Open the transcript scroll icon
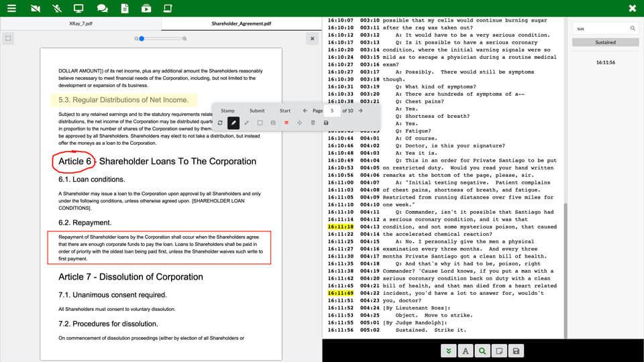 click(168, 8)
